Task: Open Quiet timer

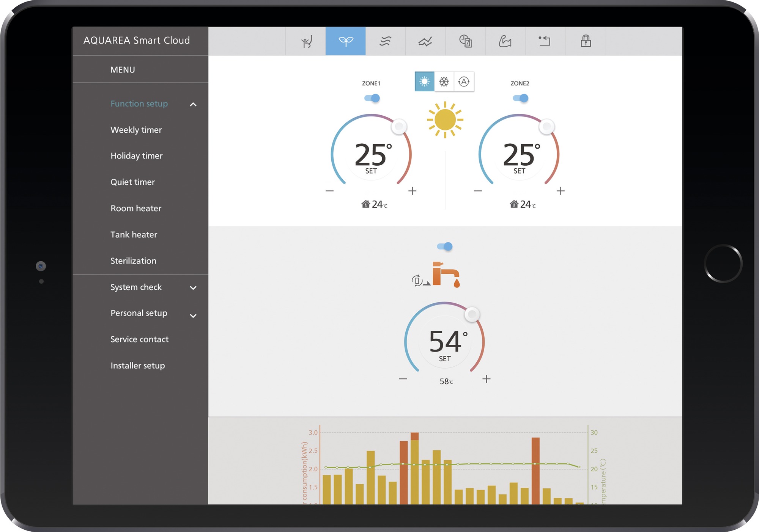Action: pyautogui.click(x=132, y=182)
